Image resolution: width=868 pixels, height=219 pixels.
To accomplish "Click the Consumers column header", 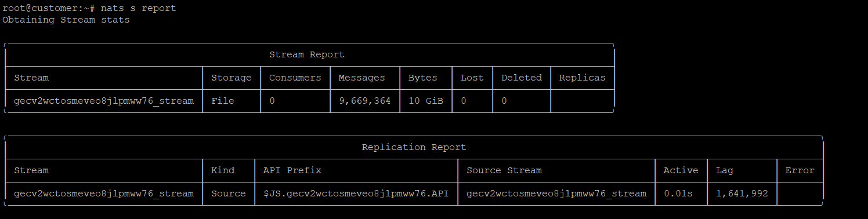I will pos(295,78).
